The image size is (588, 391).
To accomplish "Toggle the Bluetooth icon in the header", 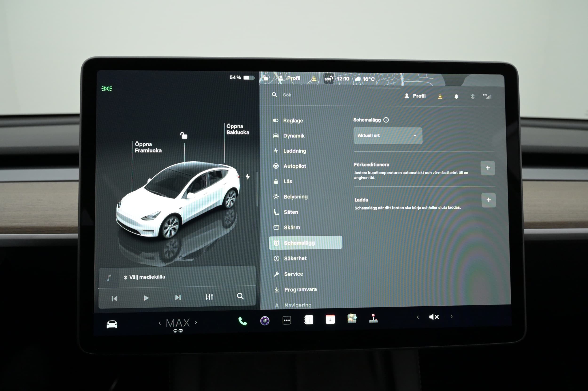I will (x=472, y=96).
